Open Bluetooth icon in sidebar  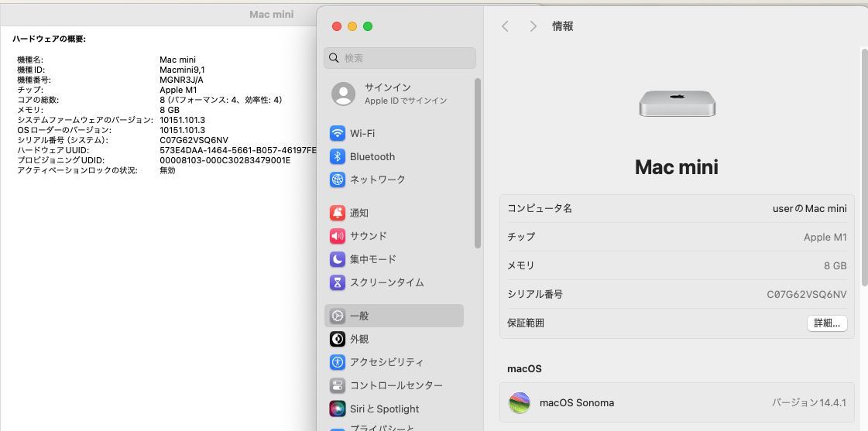click(337, 156)
